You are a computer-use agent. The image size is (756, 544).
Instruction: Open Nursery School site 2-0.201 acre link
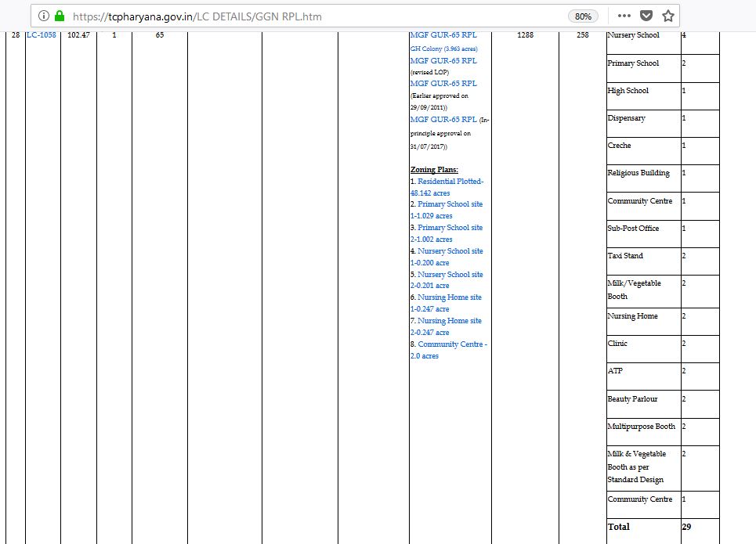click(x=447, y=280)
